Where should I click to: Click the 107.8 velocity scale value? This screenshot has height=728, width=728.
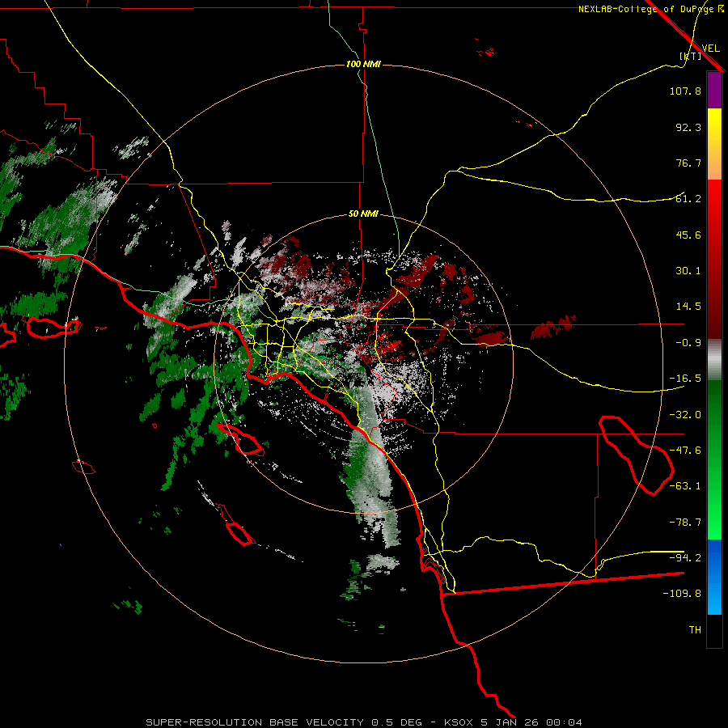685,91
